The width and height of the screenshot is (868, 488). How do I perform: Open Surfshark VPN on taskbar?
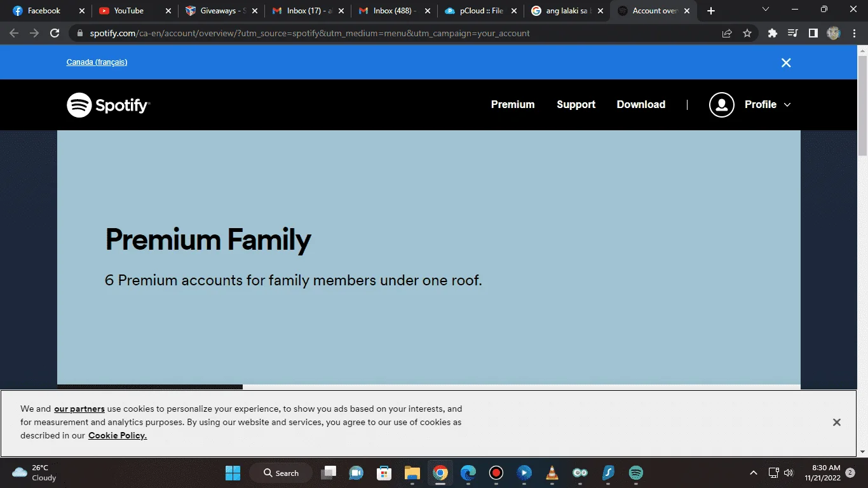608,473
